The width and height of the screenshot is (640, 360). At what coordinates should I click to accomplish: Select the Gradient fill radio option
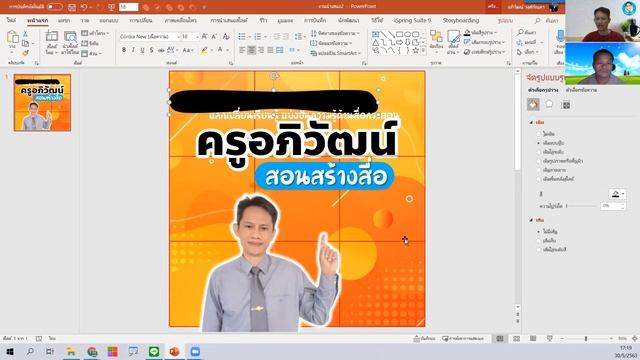(538, 152)
